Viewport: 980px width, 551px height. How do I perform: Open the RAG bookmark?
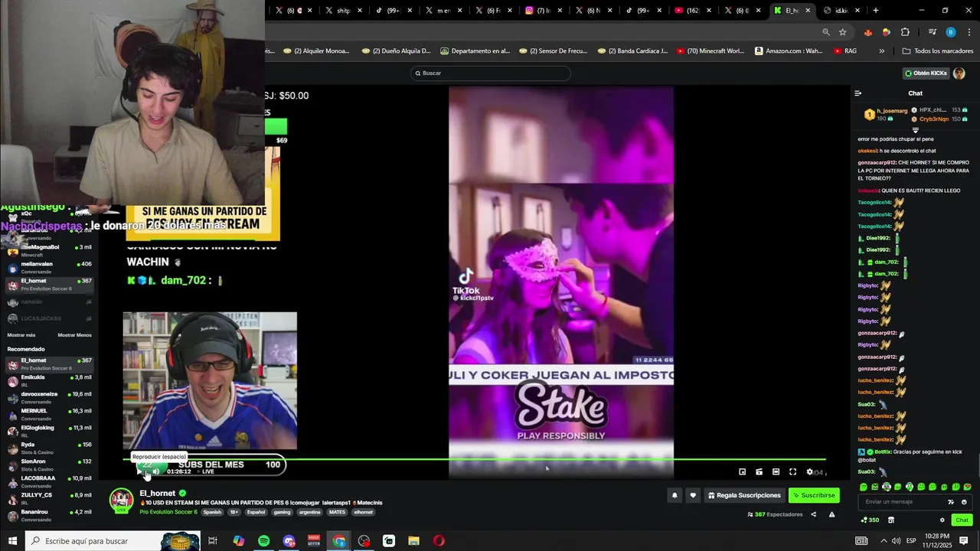point(844,51)
